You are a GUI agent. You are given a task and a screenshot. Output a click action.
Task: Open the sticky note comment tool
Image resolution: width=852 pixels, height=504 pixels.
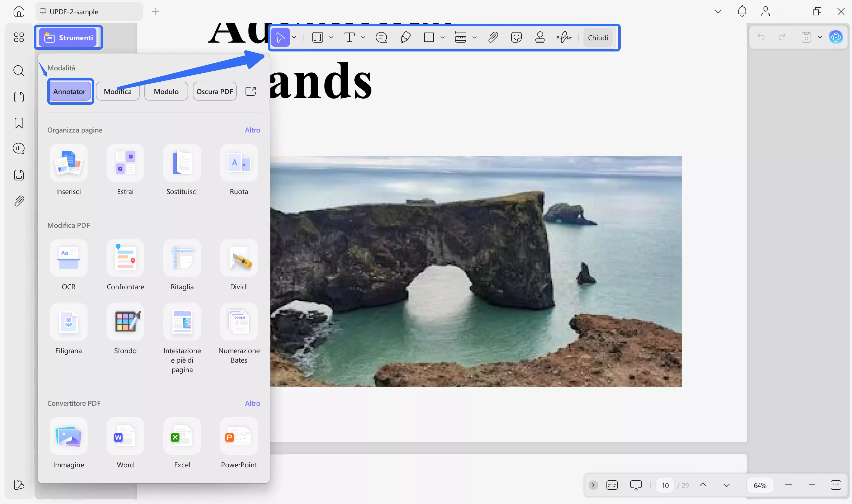click(x=381, y=37)
